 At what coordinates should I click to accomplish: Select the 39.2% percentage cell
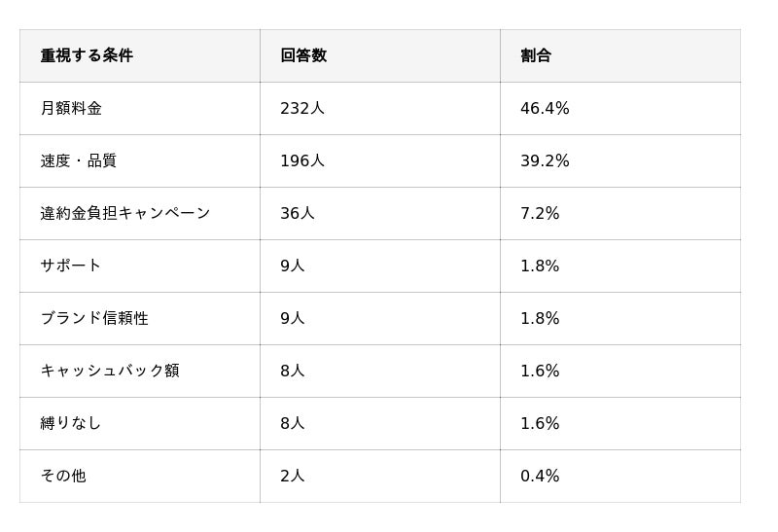[x=545, y=160]
